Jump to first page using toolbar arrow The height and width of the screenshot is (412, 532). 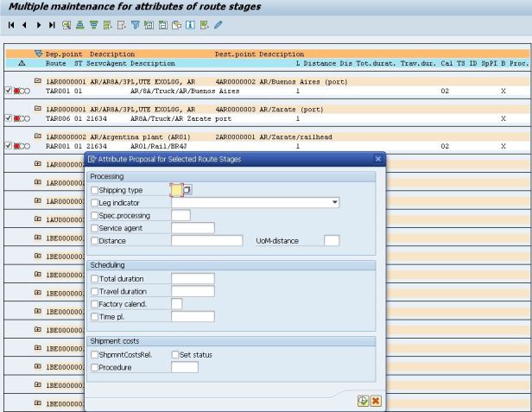pyautogui.click(x=11, y=25)
